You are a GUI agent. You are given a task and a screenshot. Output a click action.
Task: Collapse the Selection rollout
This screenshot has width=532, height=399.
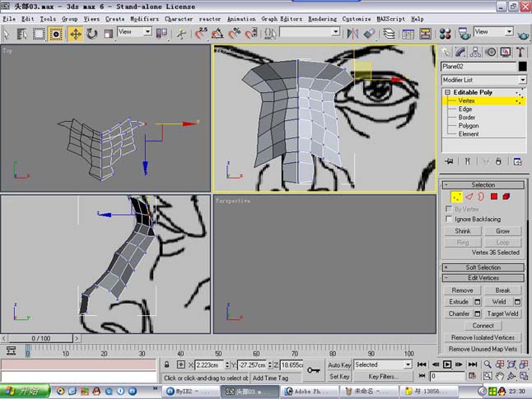(x=483, y=185)
